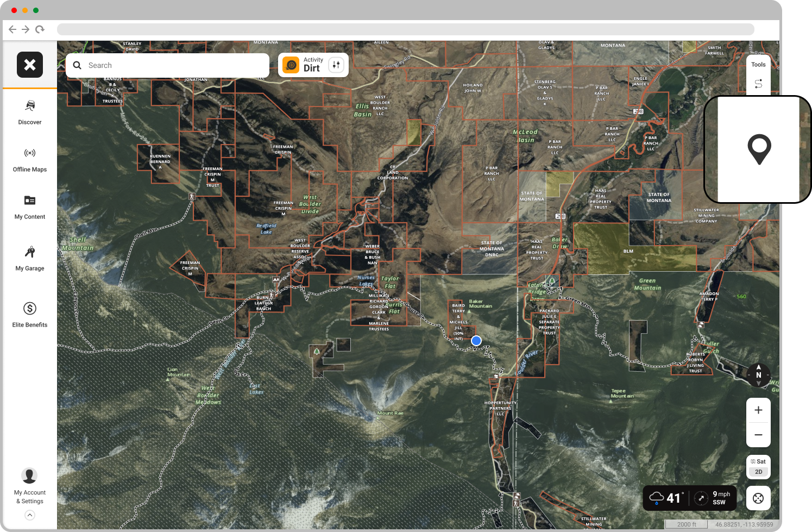This screenshot has height=532, width=812.
Task: Click the Mount Rae label
Action: pyautogui.click(x=391, y=413)
